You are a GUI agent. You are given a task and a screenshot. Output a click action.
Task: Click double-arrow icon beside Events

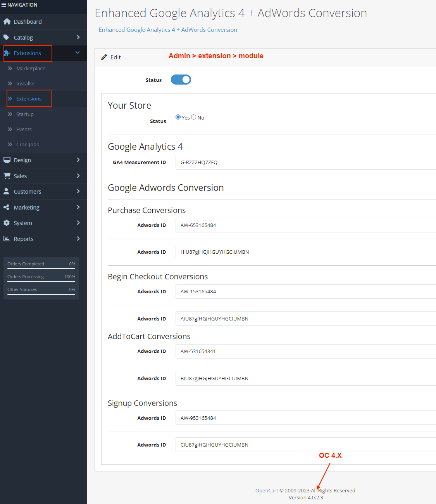(10, 129)
